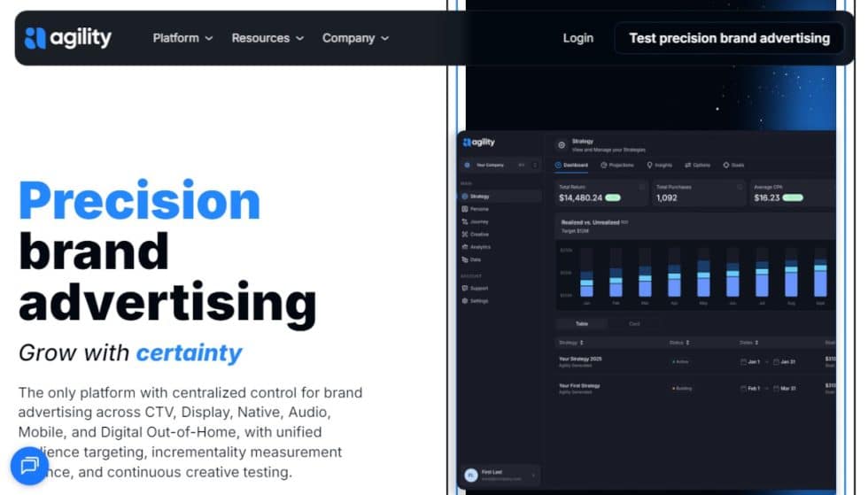Click the green badge beside $14,480.24

click(613, 197)
